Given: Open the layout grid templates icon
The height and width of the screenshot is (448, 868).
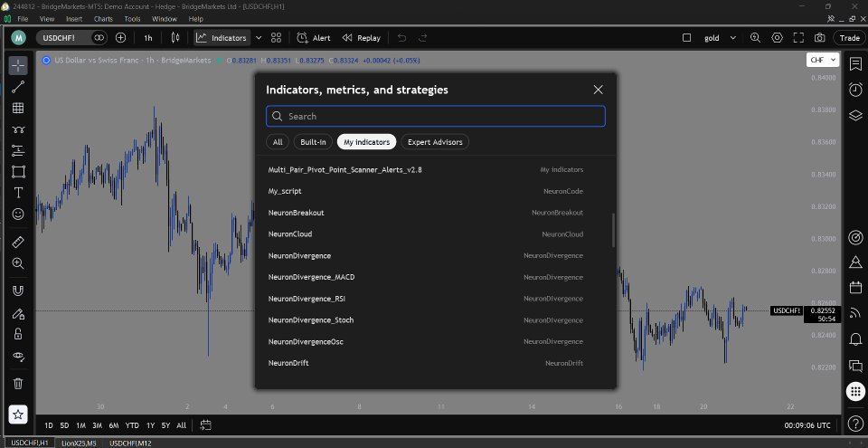Looking at the screenshot, I should (x=277, y=38).
